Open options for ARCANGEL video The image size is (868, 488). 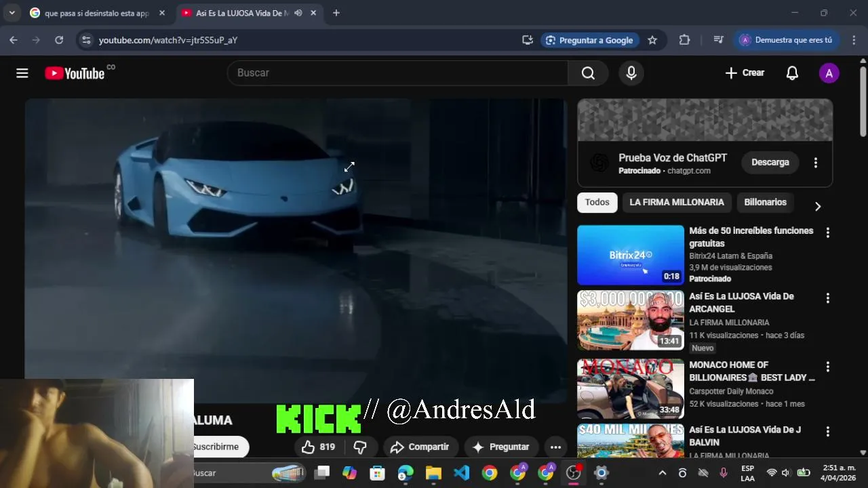[827, 298]
